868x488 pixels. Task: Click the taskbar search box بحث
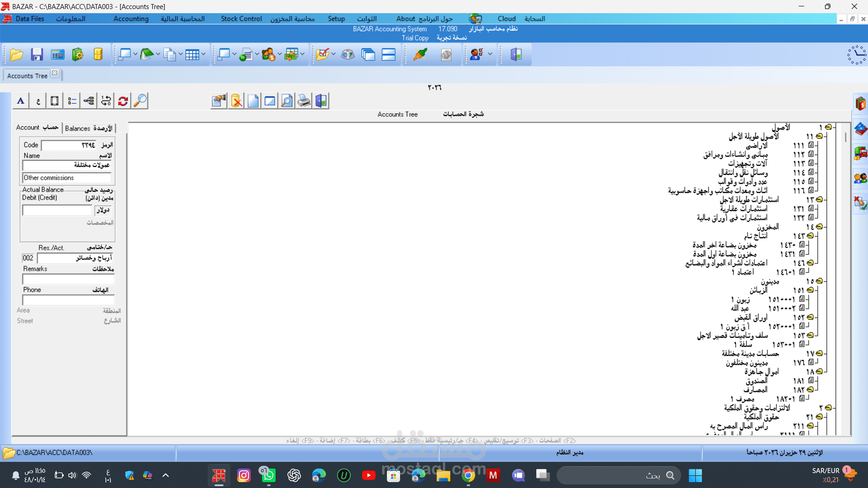[619, 475]
